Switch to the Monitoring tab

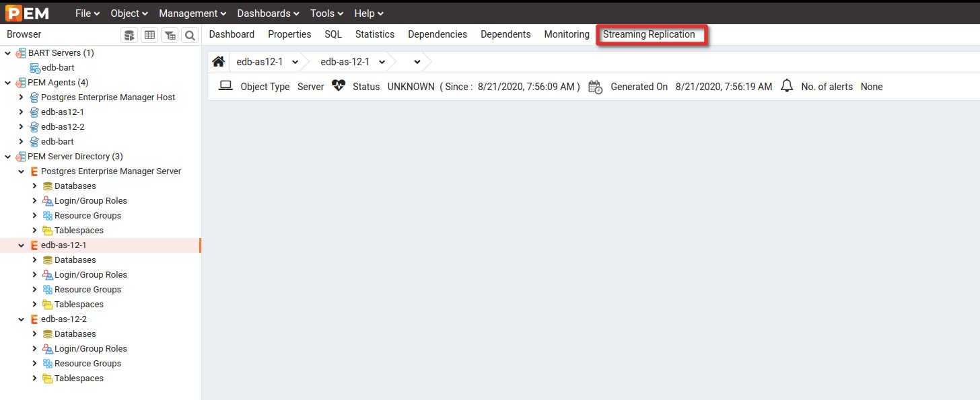coord(567,34)
